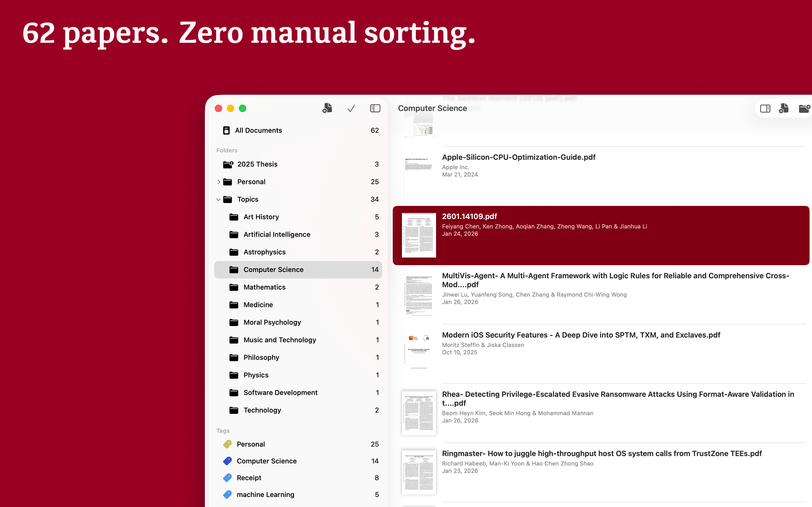Open the inspector panel icon top right
The height and width of the screenshot is (507, 812).
point(765,108)
